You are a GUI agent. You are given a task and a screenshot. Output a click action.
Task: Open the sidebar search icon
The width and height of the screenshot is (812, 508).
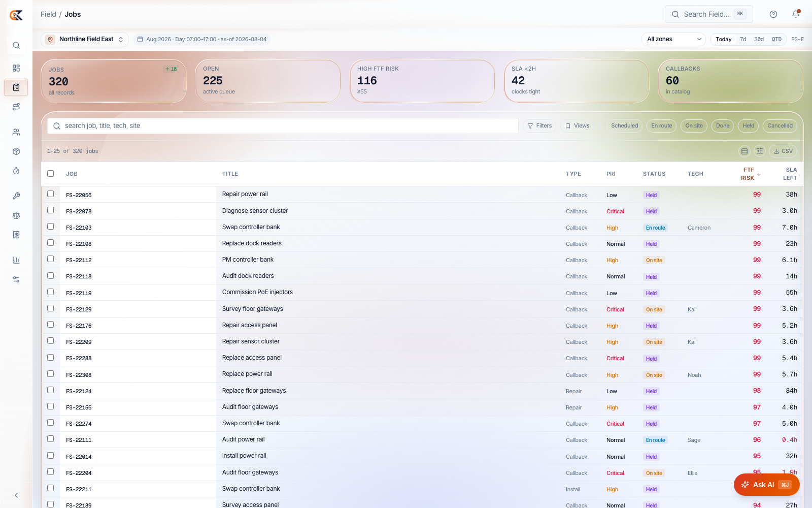pos(16,45)
